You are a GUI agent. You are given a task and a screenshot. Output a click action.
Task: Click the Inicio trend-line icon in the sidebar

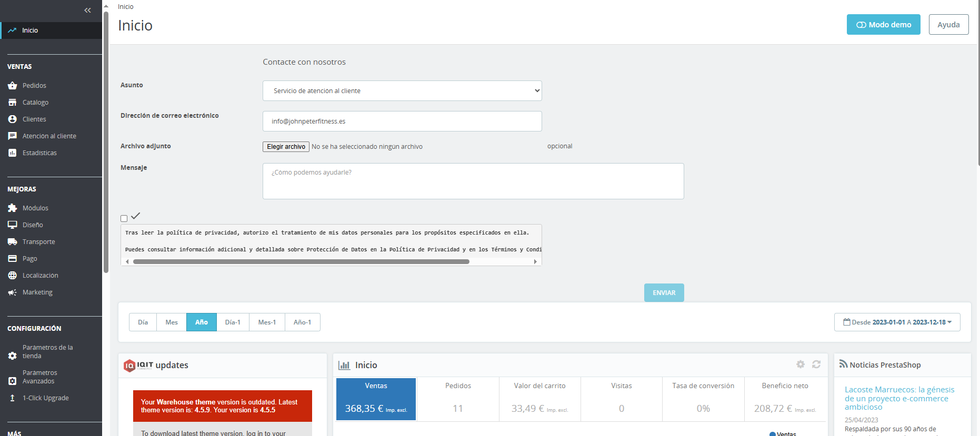tap(12, 31)
